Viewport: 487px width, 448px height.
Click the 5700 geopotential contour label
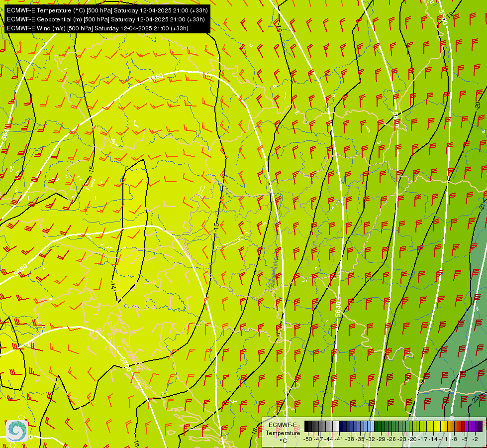(125, 364)
